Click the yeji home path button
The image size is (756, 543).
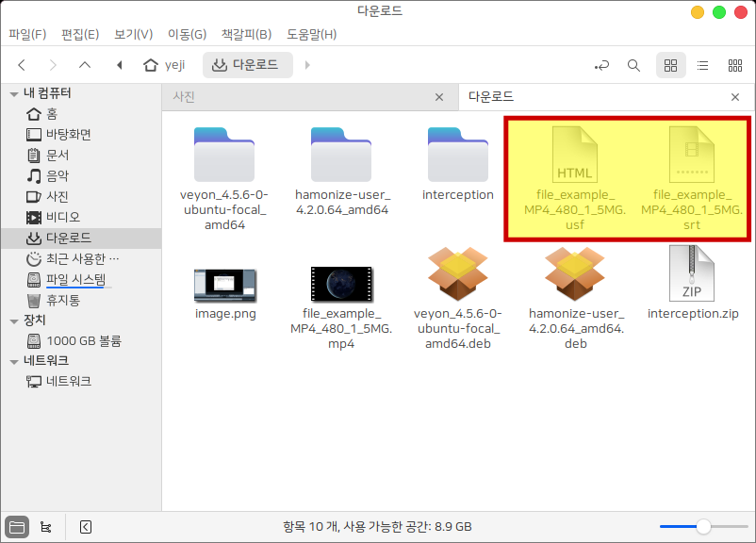coord(163,65)
